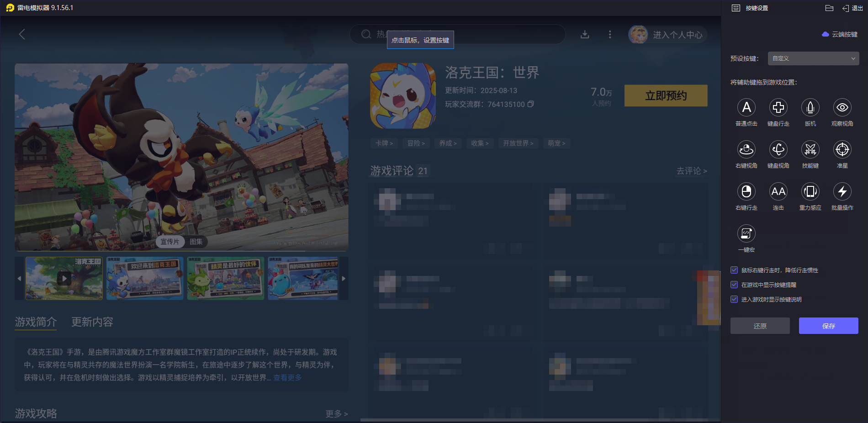Open more game guides via 更多
This screenshot has height=423, width=868.
click(335, 413)
